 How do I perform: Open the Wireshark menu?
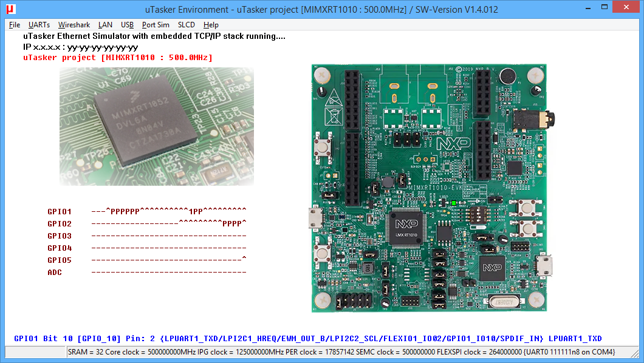(74, 25)
